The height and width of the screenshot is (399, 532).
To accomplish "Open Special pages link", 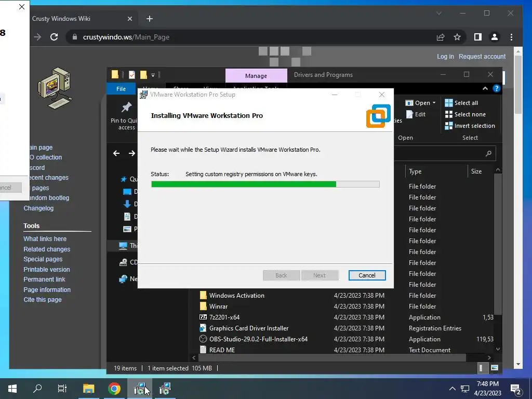I will 43,259.
